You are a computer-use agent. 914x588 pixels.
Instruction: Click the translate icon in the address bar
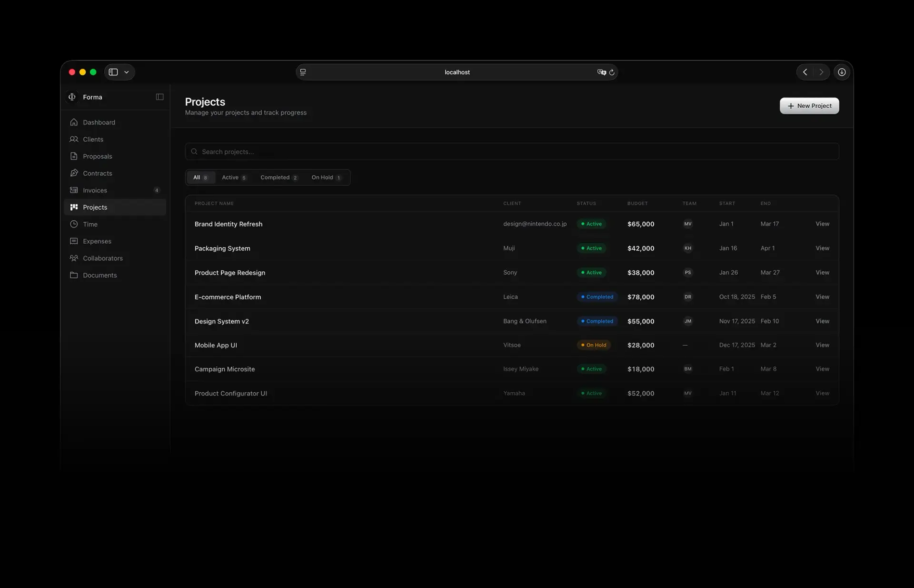point(601,72)
